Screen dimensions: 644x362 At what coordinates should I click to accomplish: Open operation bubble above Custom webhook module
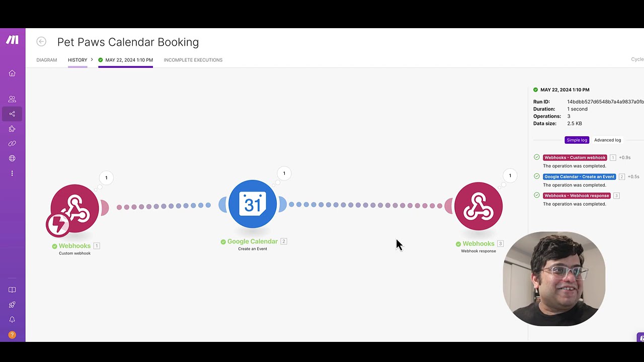click(x=106, y=177)
